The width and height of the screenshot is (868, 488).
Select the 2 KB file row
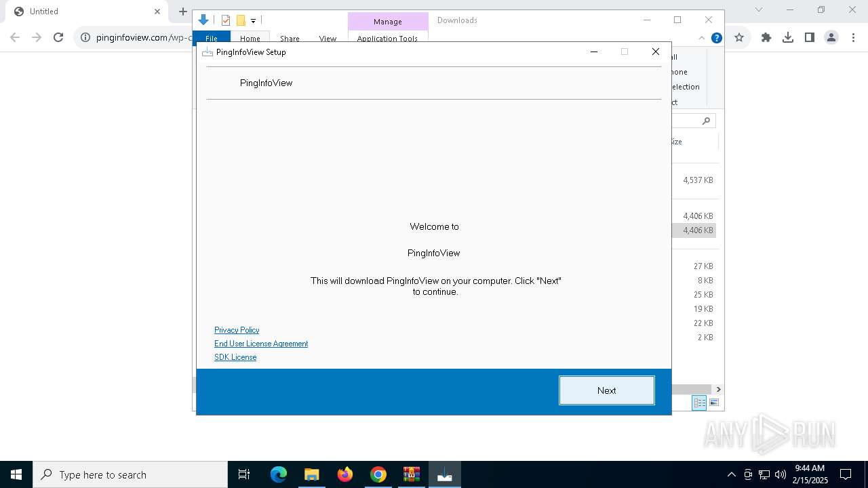695,338
